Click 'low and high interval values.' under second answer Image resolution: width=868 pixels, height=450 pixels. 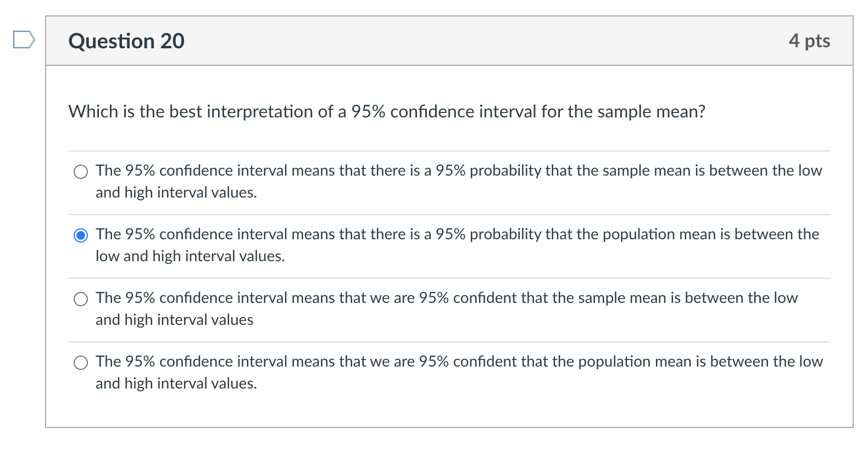[190, 256]
